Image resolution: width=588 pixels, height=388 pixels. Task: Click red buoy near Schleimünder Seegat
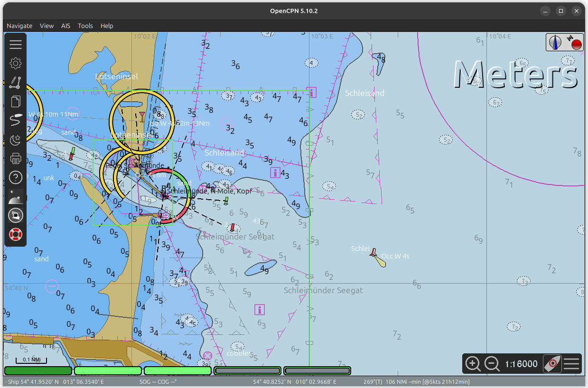point(233,227)
